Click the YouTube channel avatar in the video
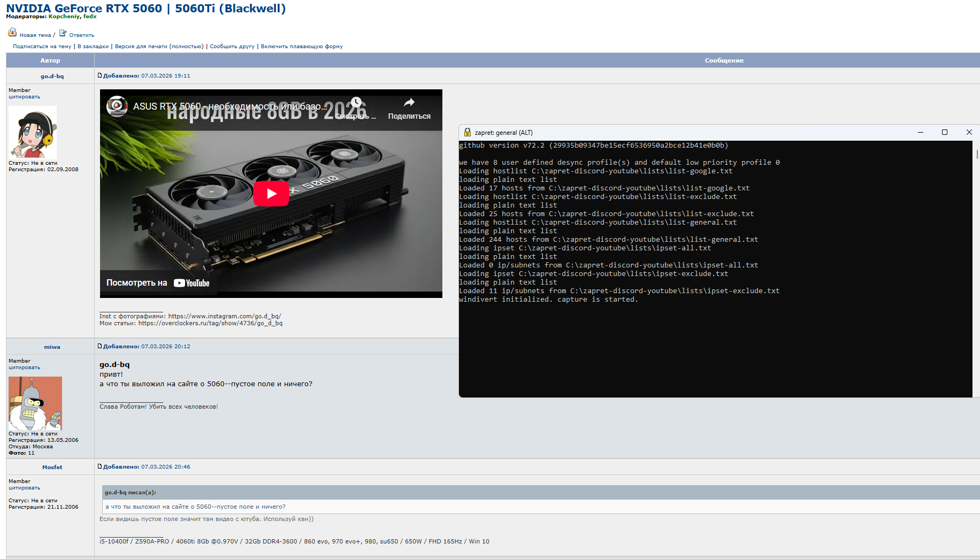This screenshot has width=980, height=559. pyautogui.click(x=117, y=106)
